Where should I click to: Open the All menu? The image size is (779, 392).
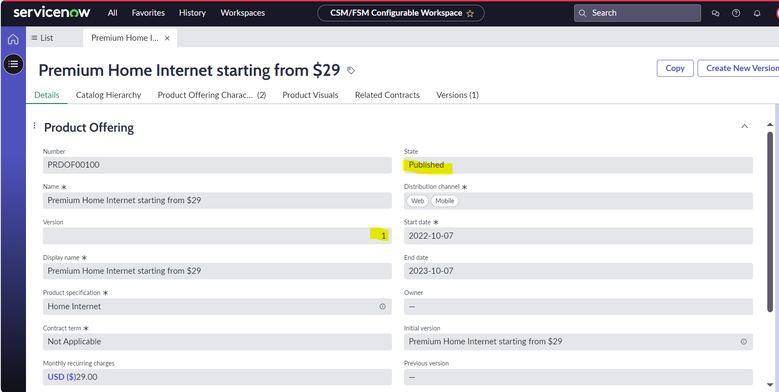[x=113, y=13]
